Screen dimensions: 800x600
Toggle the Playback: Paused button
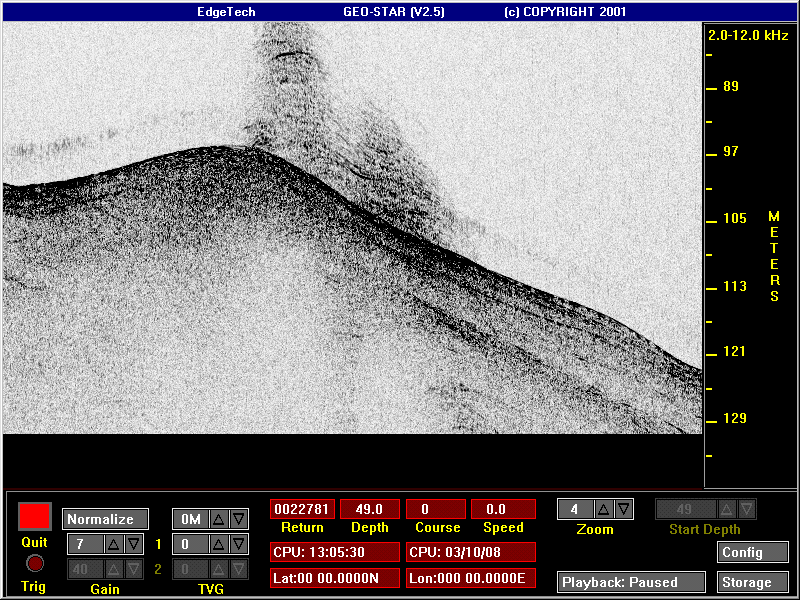pyautogui.click(x=631, y=582)
